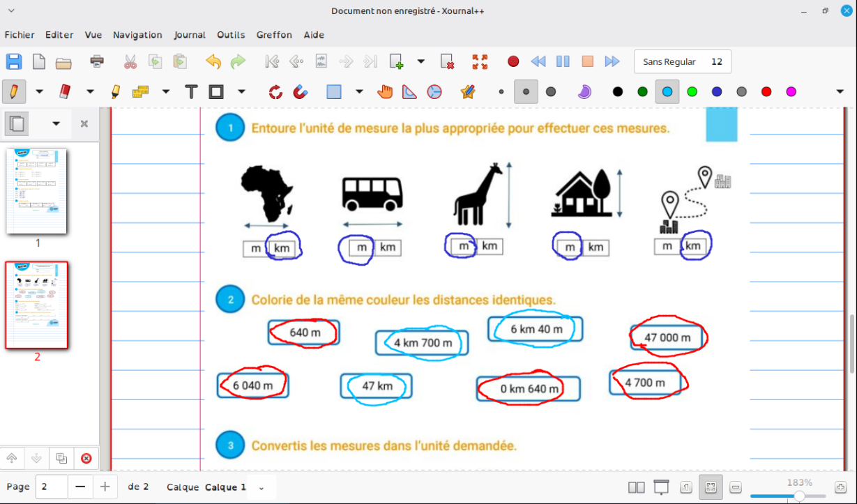Screen dimensions: 857x504
Task: Open the Outils menu
Action: (x=231, y=35)
